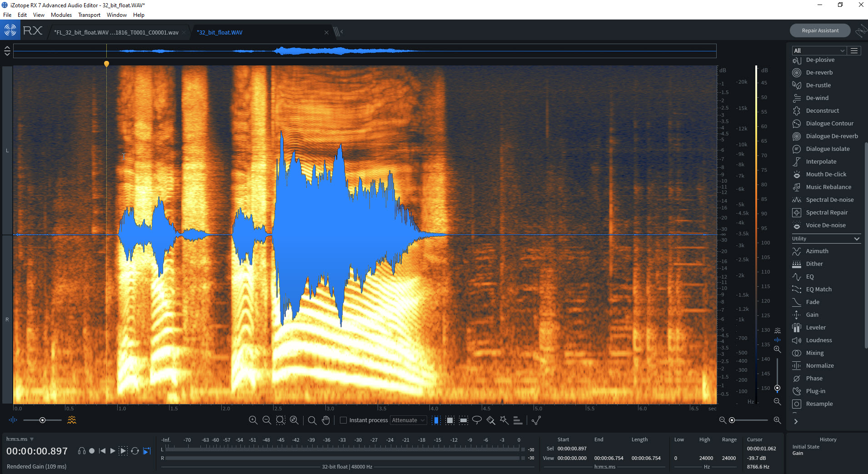Screen dimensions: 868x474
Task: Open the module list view options menu
Action: tap(854, 50)
